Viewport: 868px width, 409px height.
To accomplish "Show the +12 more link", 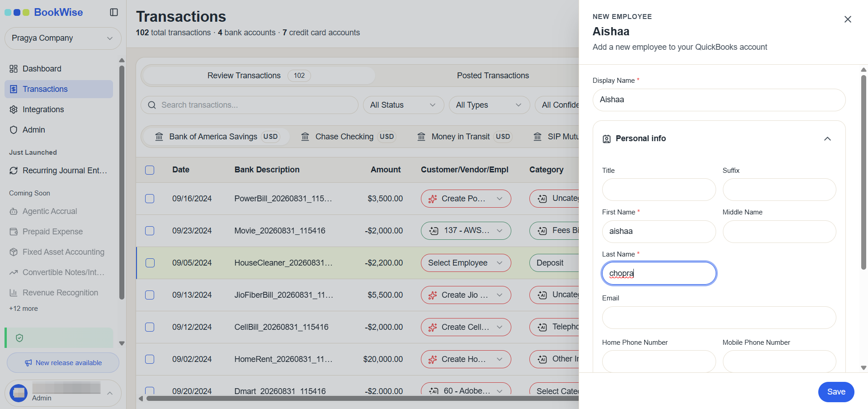I will (24, 309).
